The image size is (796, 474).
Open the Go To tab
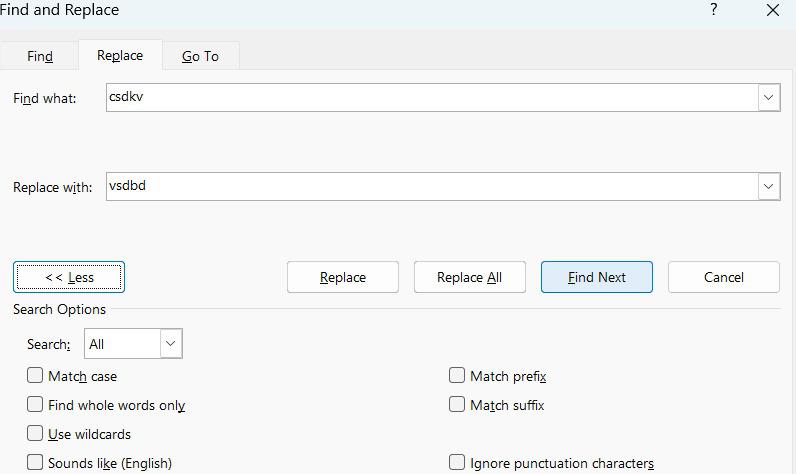pyautogui.click(x=200, y=56)
